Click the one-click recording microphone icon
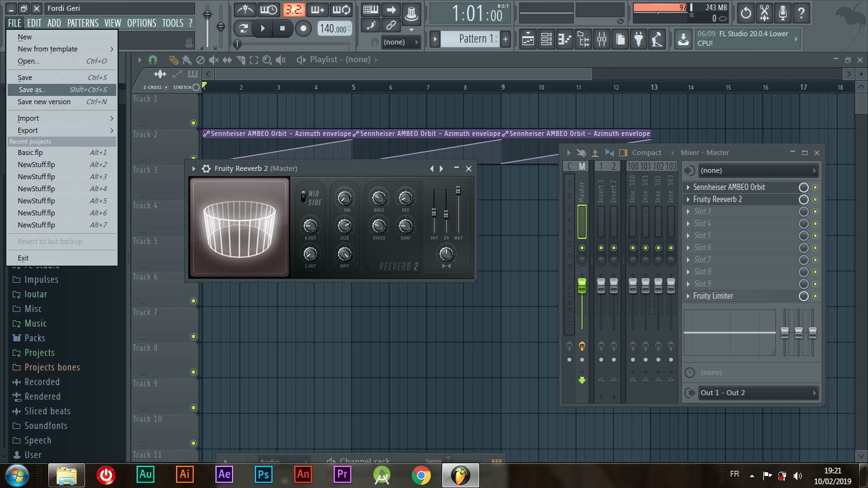 (783, 12)
